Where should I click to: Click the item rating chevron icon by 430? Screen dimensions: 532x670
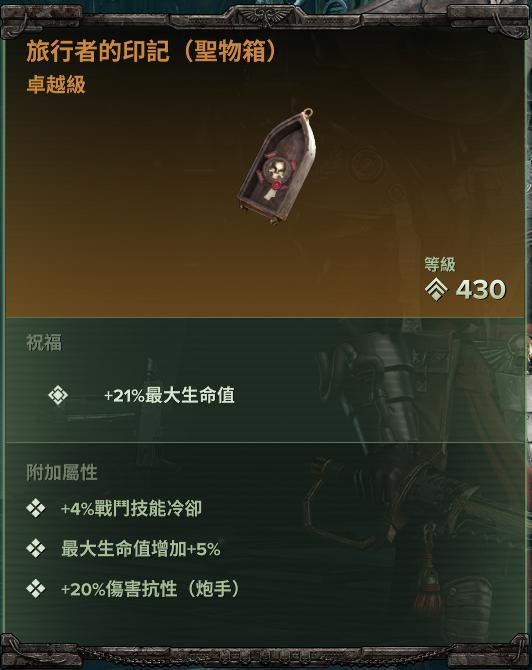(x=436, y=289)
